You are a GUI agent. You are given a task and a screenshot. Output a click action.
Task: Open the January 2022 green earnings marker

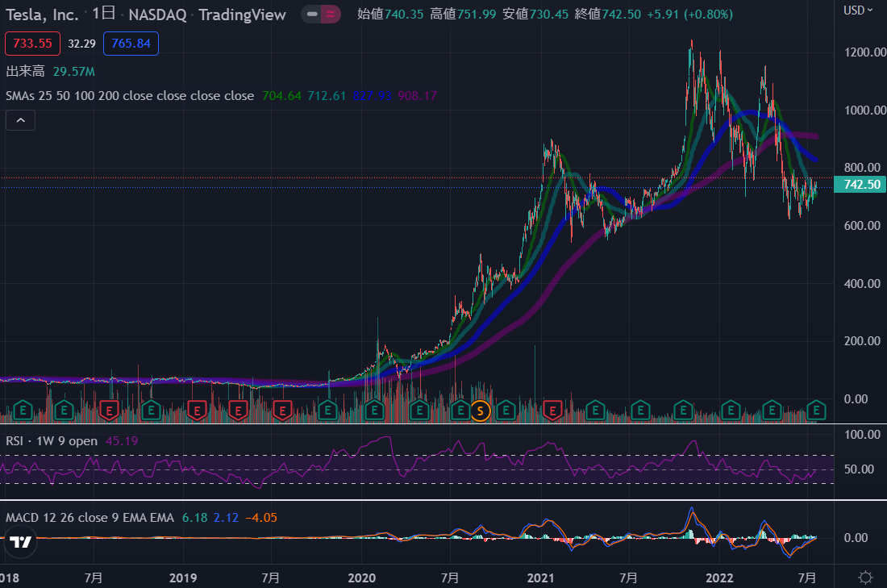[731, 410]
